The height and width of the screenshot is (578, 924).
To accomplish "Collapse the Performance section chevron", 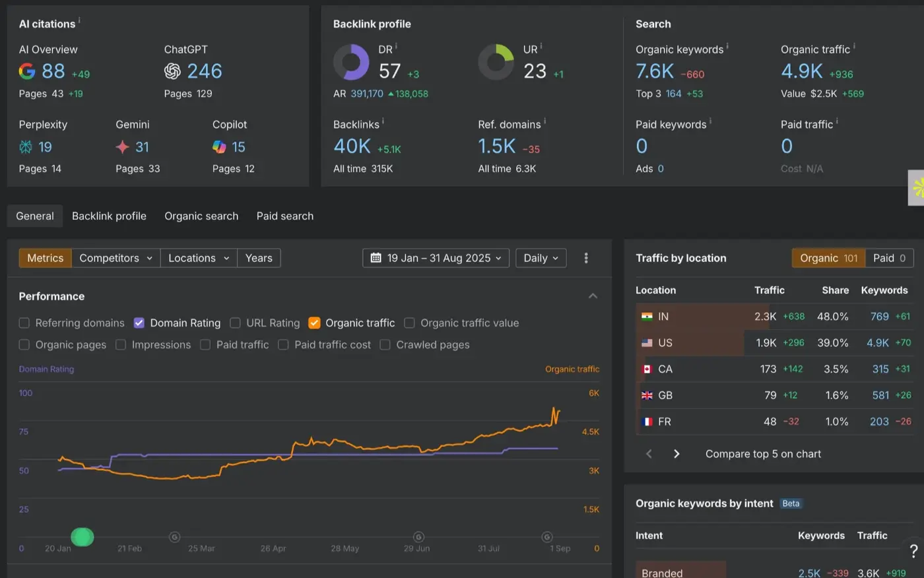I will click(593, 296).
